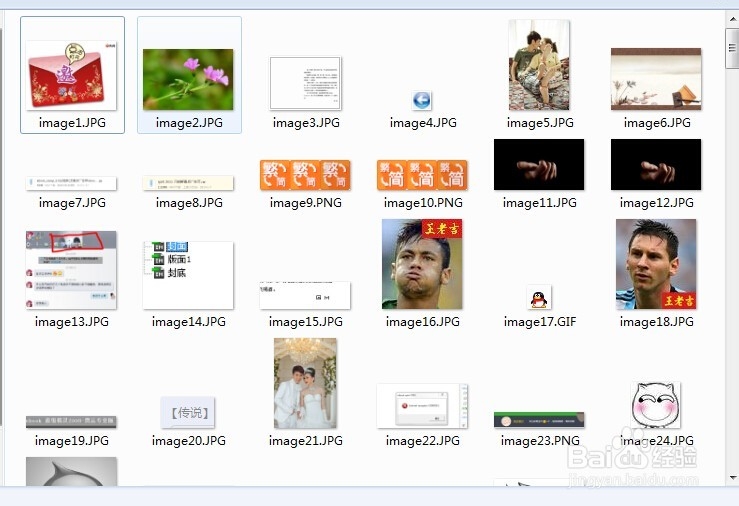
Task: Click the file name image12.JPG
Action: (657, 203)
